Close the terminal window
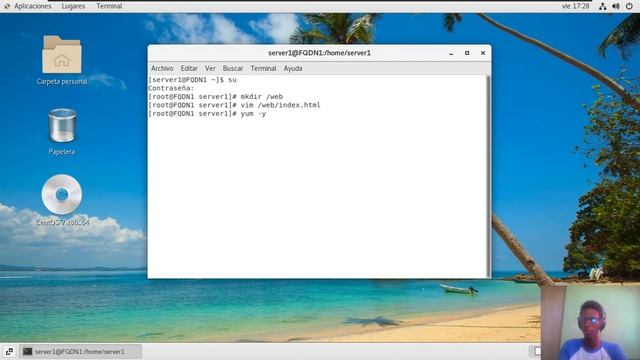640x360 pixels. [483, 53]
